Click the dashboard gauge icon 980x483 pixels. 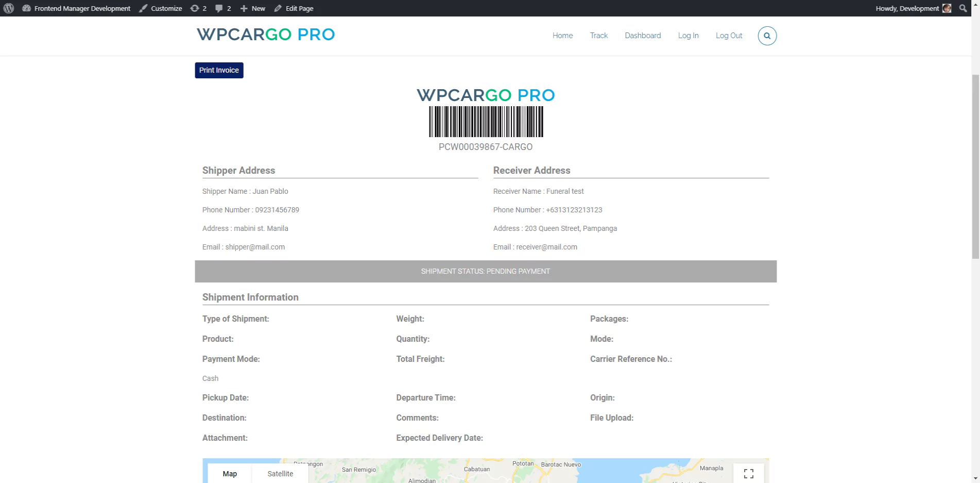(x=26, y=8)
